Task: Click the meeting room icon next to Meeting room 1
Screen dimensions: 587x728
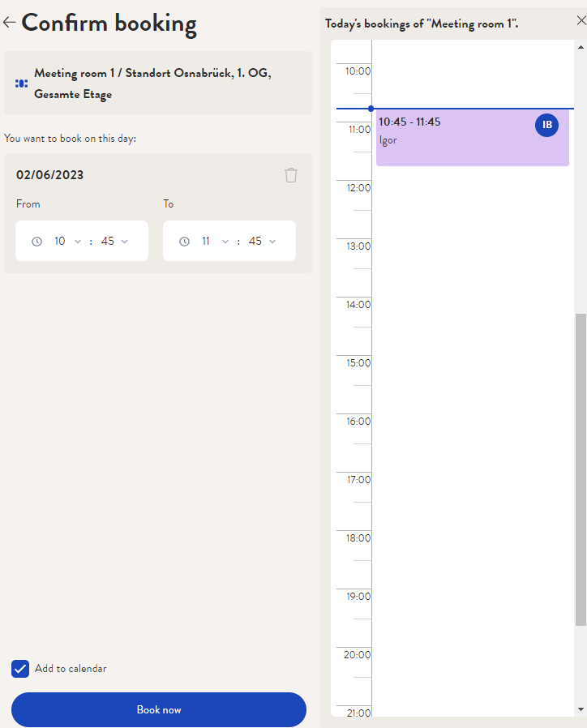Action: pyautogui.click(x=21, y=84)
